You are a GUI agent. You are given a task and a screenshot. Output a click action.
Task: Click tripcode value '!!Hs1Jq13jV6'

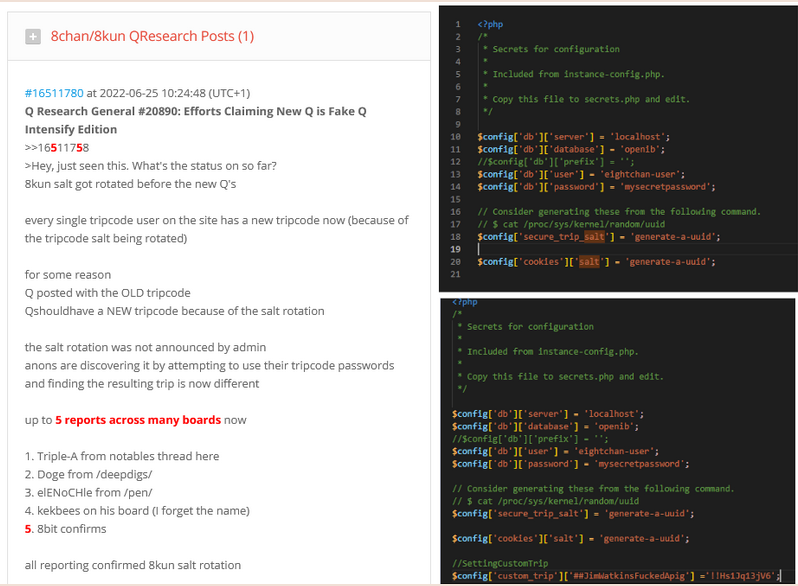(x=741, y=576)
